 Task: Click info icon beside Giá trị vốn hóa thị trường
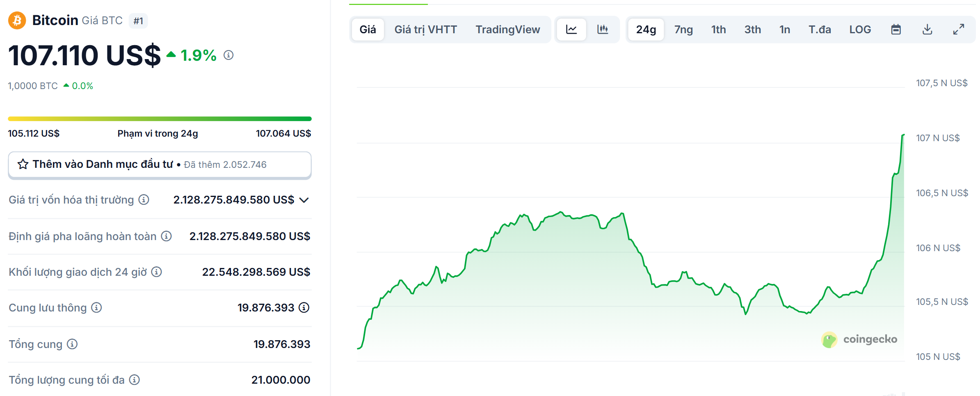click(144, 200)
